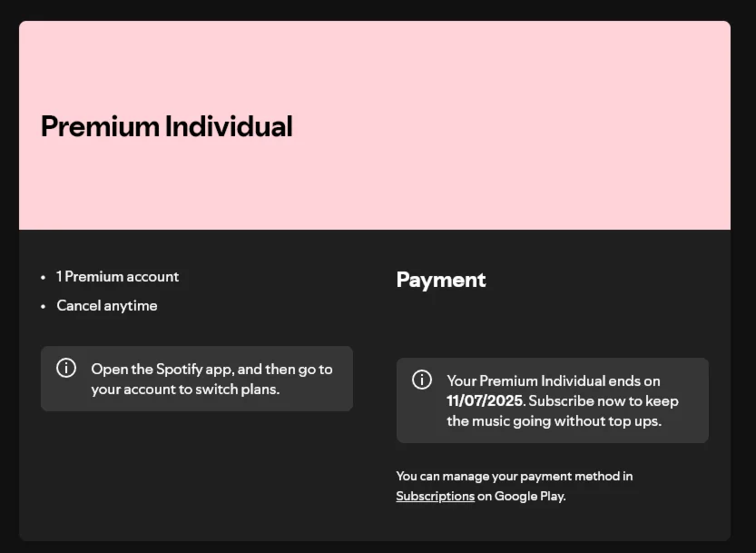Image resolution: width=756 pixels, height=553 pixels.
Task: Open the Subscriptions link on Google Play
Action: point(435,496)
